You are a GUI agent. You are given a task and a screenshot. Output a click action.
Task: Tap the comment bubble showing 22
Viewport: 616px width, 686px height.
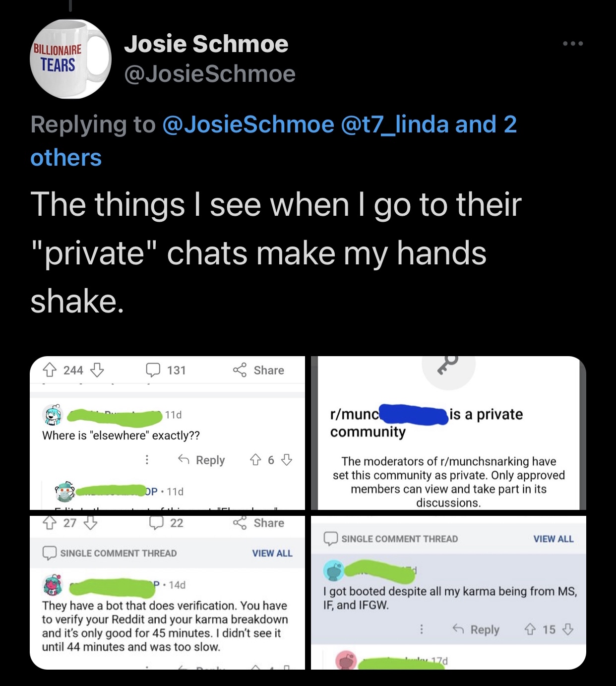click(157, 523)
